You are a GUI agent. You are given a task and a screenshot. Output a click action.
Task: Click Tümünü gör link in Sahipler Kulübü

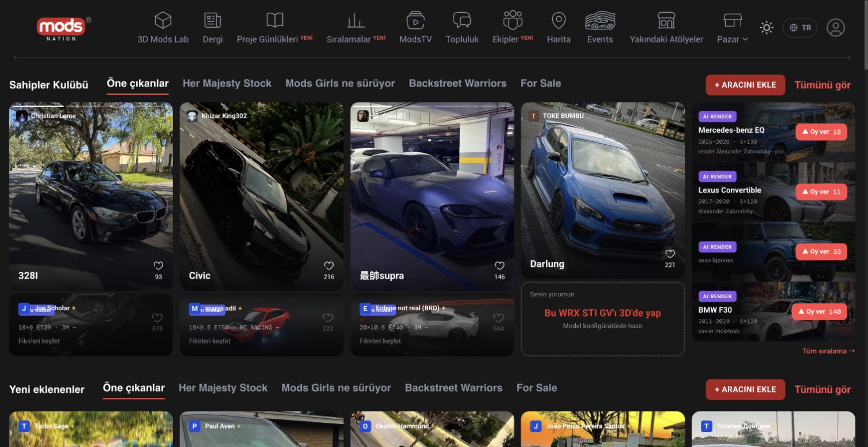pos(822,85)
